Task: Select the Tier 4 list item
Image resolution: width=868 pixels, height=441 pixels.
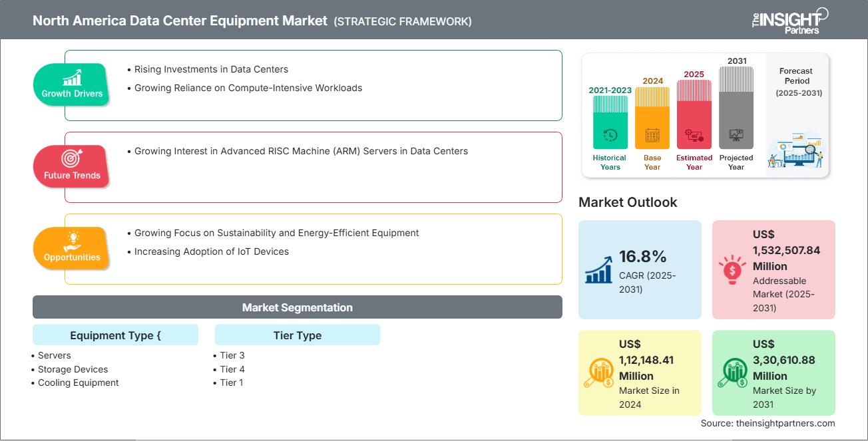Action: coord(232,369)
